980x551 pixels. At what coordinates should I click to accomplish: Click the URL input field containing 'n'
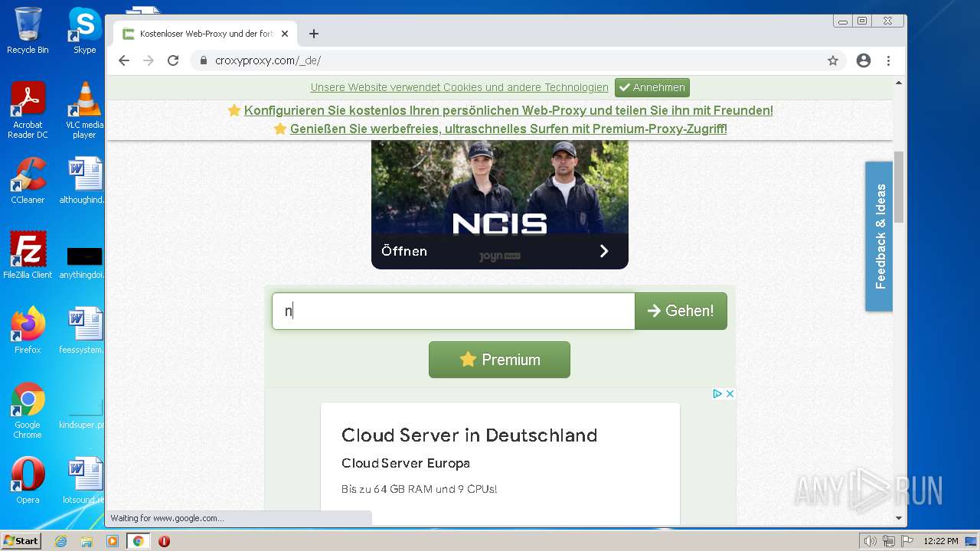pyautogui.click(x=453, y=311)
